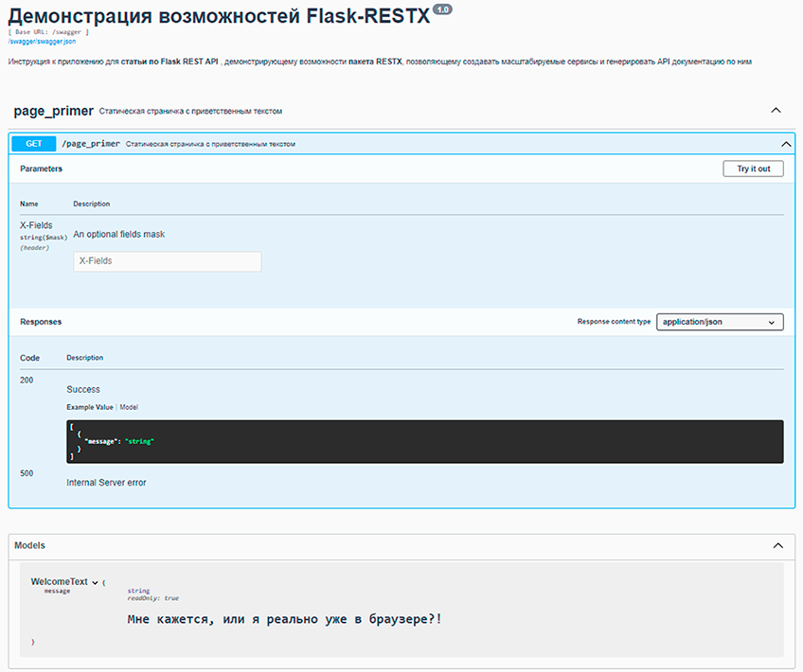Collapse the Models section chevron

click(777, 546)
